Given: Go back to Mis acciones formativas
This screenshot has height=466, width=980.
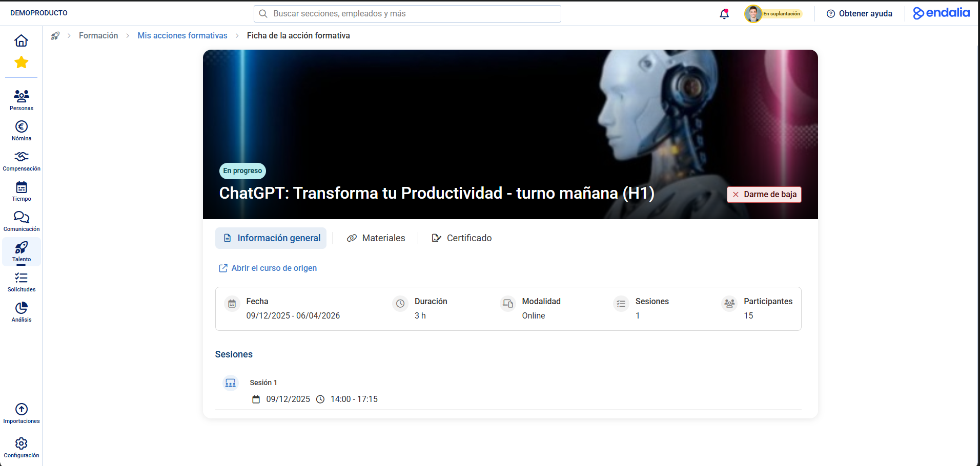Looking at the screenshot, I should [182, 35].
